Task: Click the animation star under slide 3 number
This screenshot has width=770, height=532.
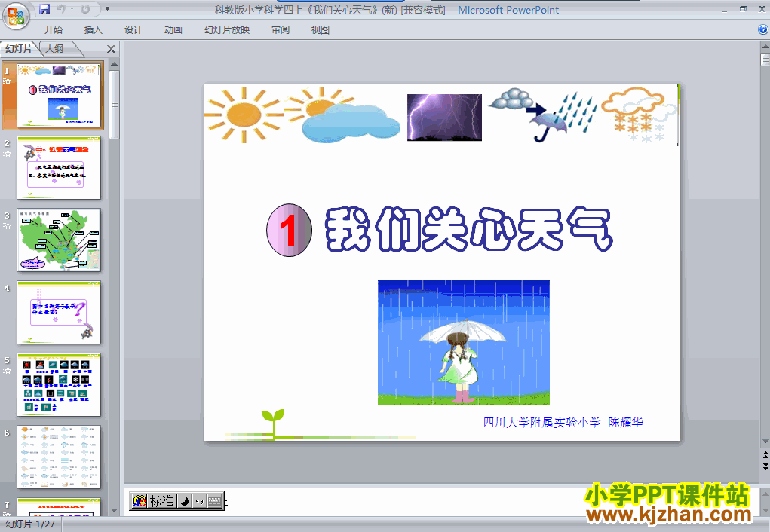Action: click(x=7, y=226)
